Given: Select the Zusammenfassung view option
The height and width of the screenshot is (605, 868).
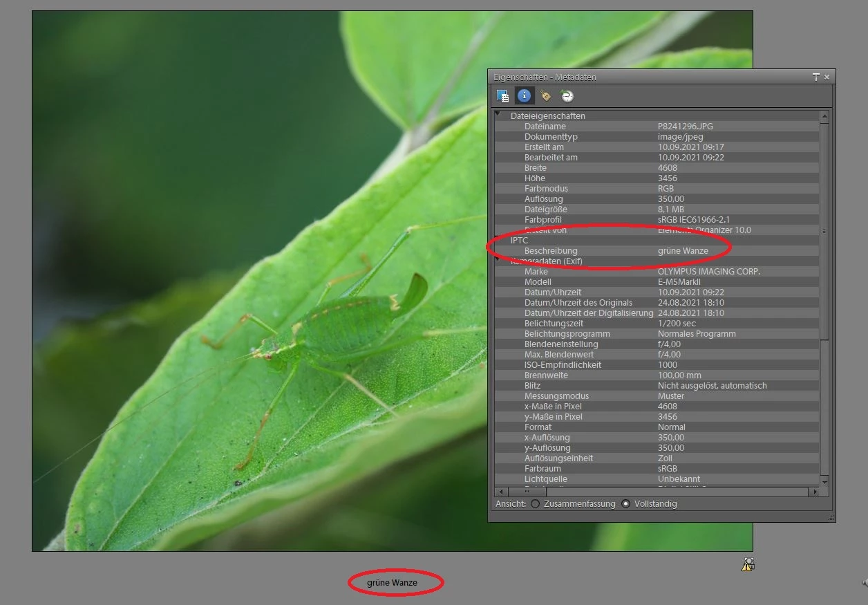Looking at the screenshot, I should [535, 504].
